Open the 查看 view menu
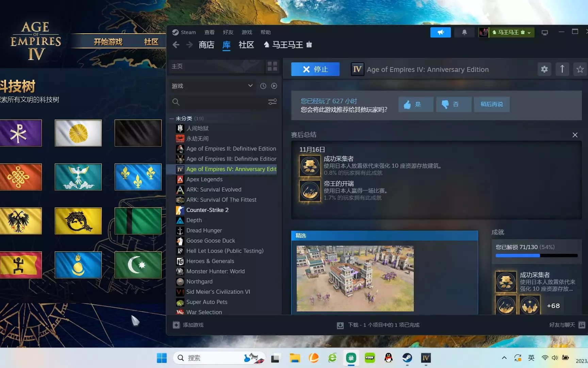This screenshot has width=588, height=368. pyautogui.click(x=209, y=32)
